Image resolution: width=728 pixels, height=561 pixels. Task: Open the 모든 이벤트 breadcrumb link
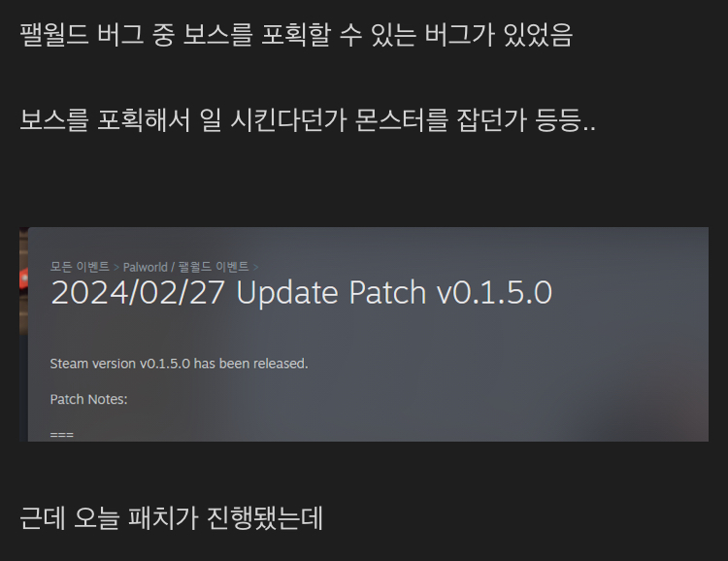pyautogui.click(x=80, y=267)
